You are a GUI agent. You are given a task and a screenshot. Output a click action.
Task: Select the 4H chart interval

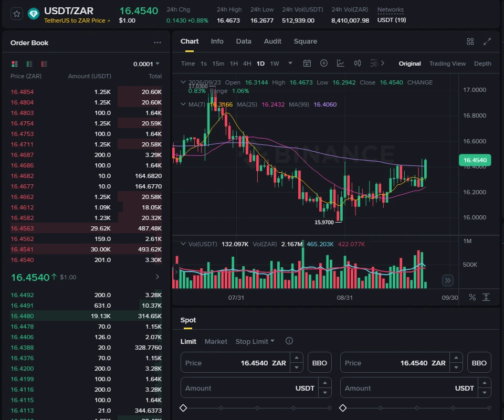(247, 64)
